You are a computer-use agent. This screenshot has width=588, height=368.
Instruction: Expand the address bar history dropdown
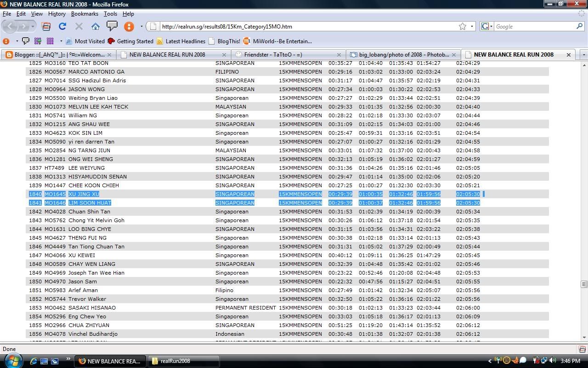[472, 26]
